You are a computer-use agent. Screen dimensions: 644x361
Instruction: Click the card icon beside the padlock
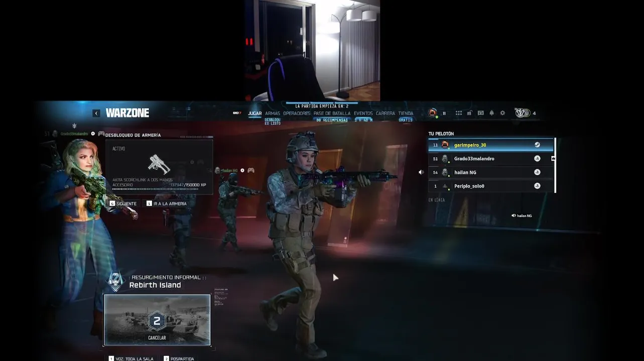tap(480, 113)
